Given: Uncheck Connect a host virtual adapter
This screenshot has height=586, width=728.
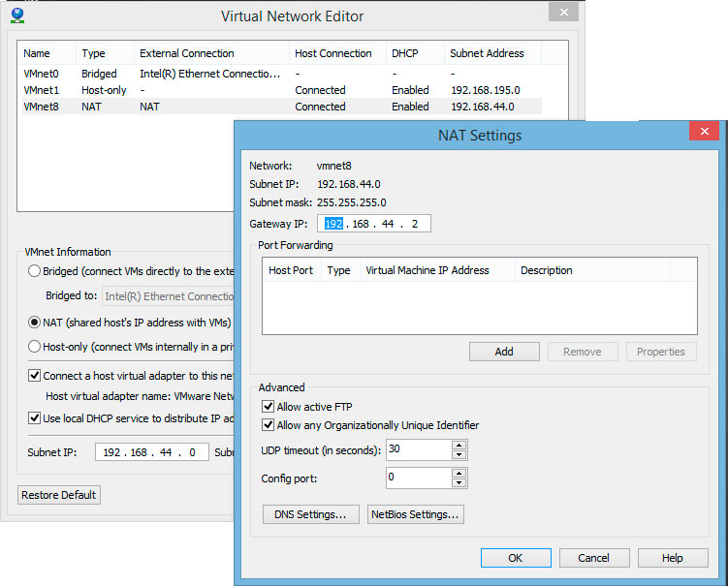Looking at the screenshot, I should 34,375.
